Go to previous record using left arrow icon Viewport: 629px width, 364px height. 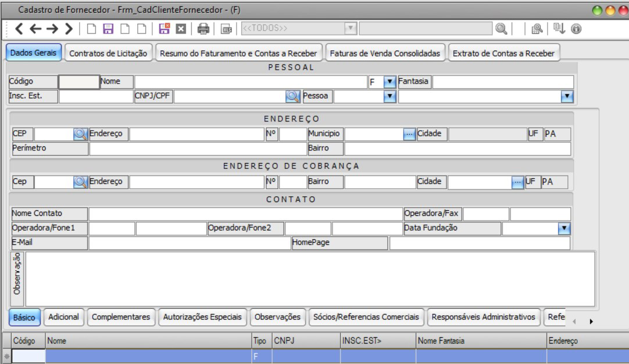tap(35, 28)
